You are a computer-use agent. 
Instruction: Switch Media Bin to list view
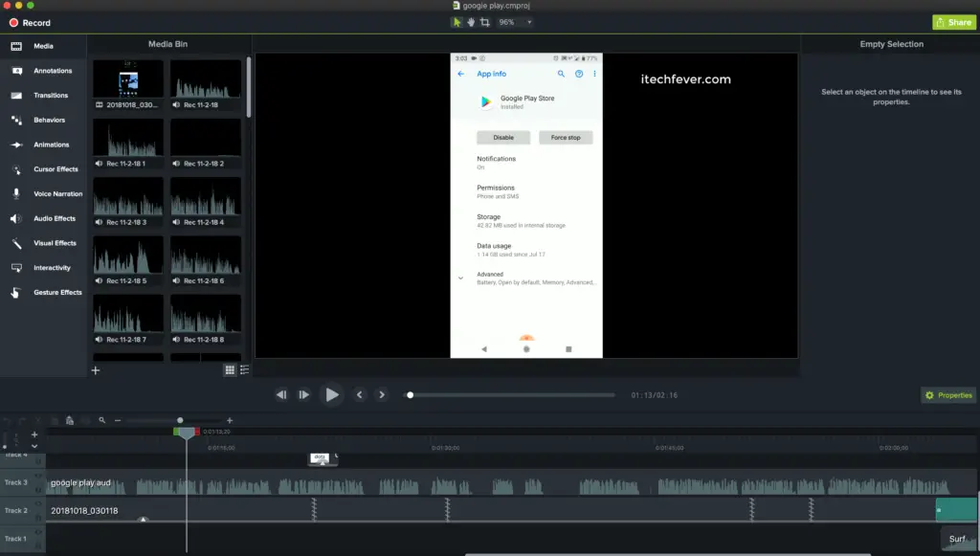coord(244,370)
